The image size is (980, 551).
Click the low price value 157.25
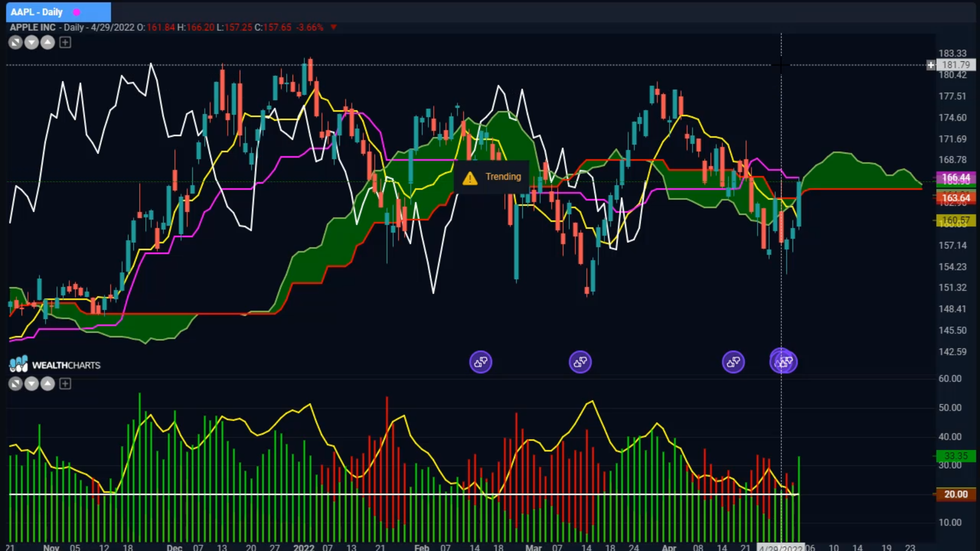click(x=238, y=27)
